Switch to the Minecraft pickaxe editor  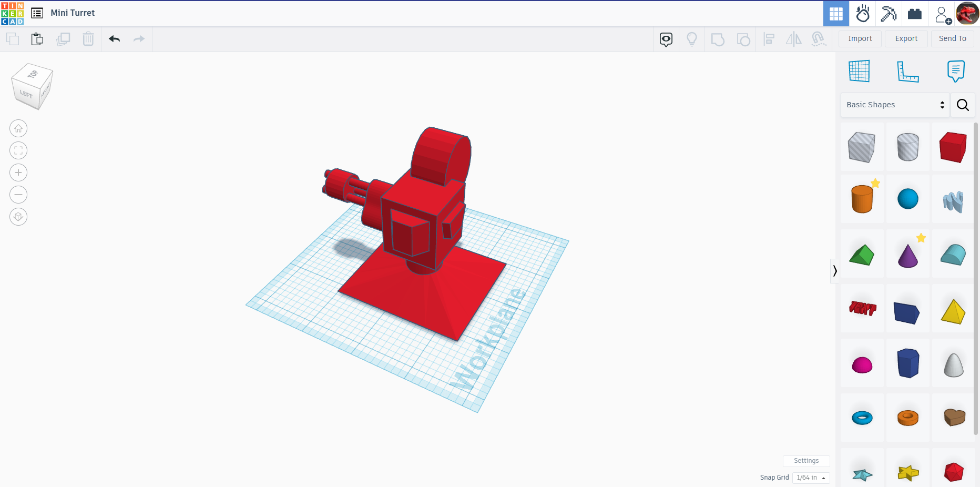pyautogui.click(x=889, y=13)
